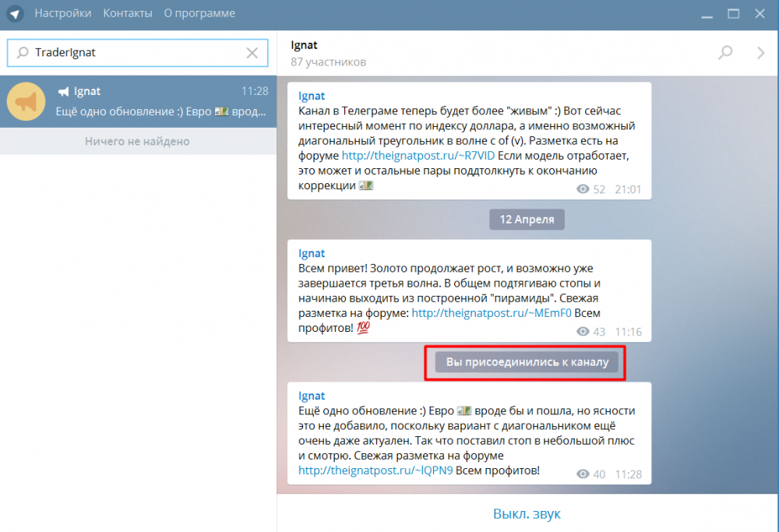779x532 pixels.
Task: Click message preview Ещё одно обновление in chat list
Action: click(160, 111)
